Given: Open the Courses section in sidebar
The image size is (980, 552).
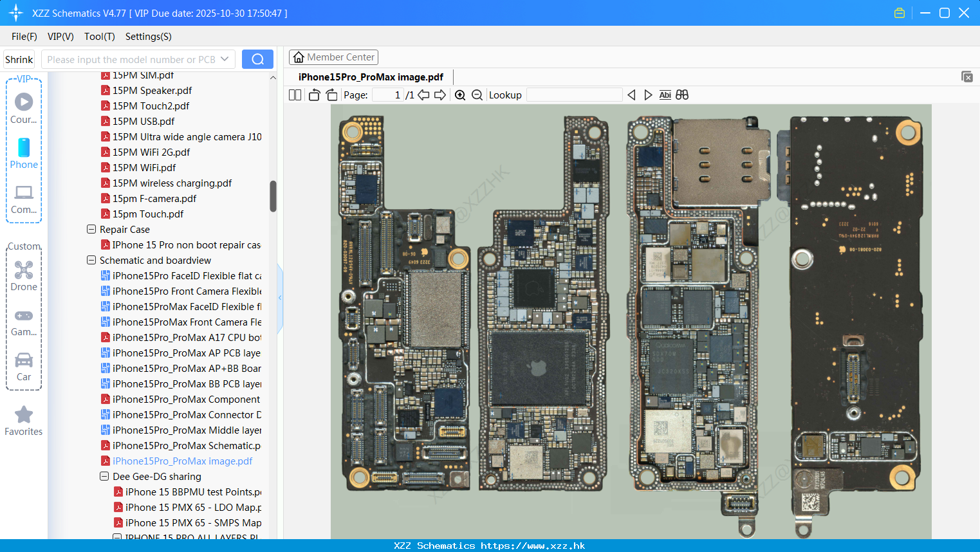Looking at the screenshot, I should coord(24,108).
